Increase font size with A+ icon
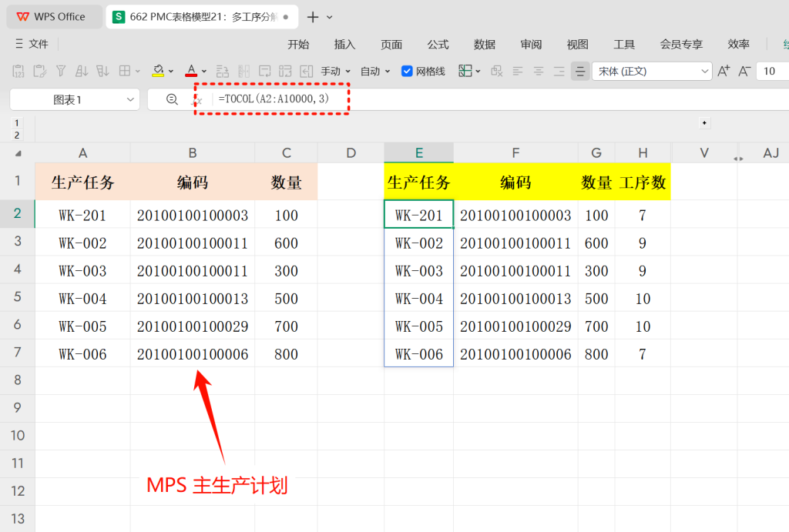This screenshot has height=532, width=789. 724,72
